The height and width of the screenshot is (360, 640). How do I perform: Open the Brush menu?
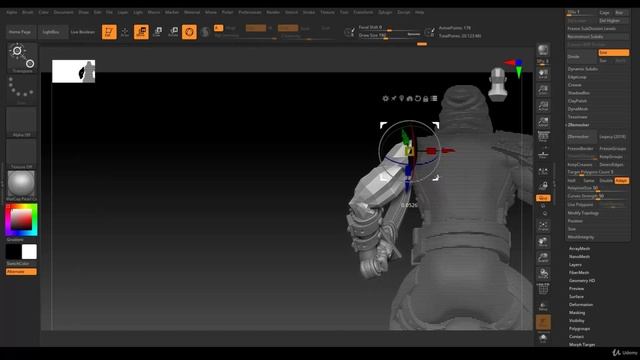[28, 12]
